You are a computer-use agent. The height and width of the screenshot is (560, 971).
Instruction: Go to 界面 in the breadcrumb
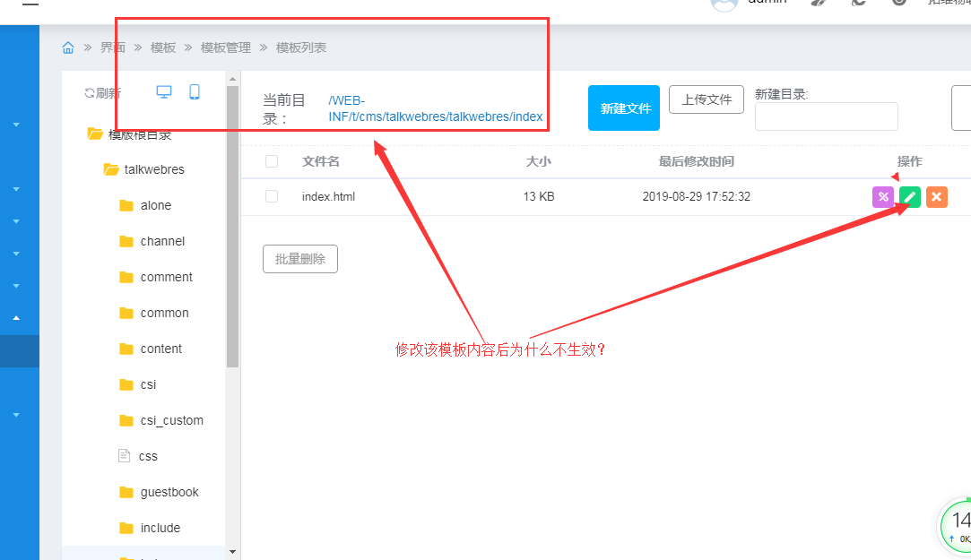click(113, 47)
